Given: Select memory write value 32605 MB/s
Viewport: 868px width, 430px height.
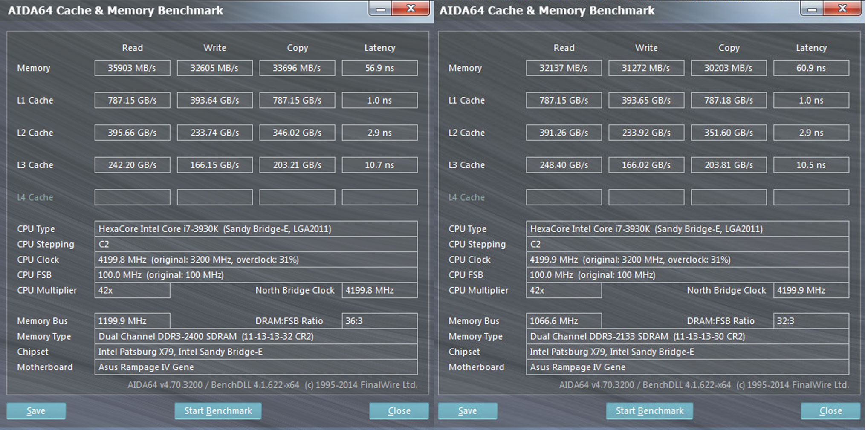Looking at the screenshot, I should pyautogui.click(x=214, y=68).
